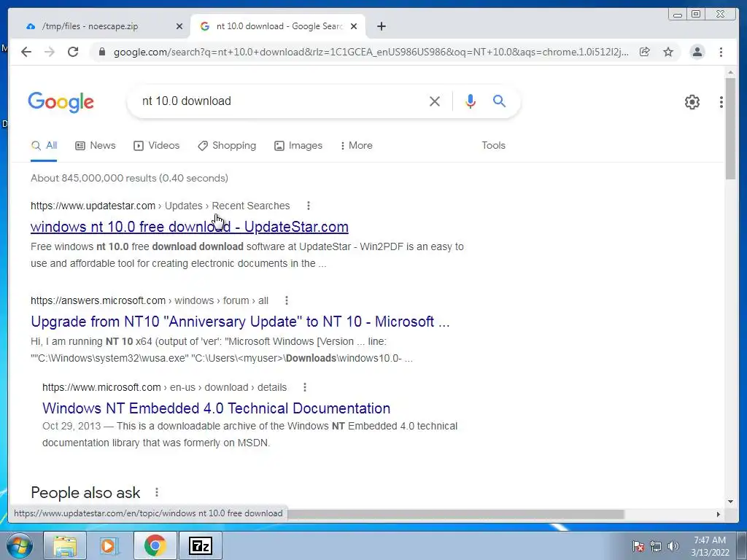Open the volume speaker tray icon
Screen dimensions: 747x560
[x=673, y=546]
